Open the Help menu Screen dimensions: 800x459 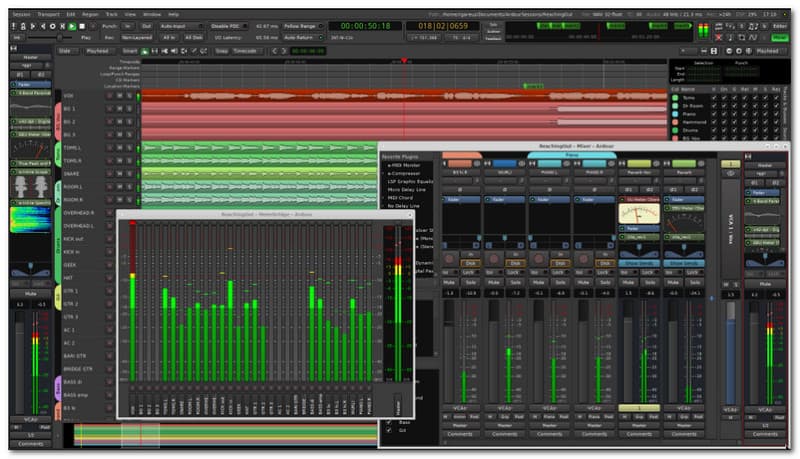click(173, 14)
